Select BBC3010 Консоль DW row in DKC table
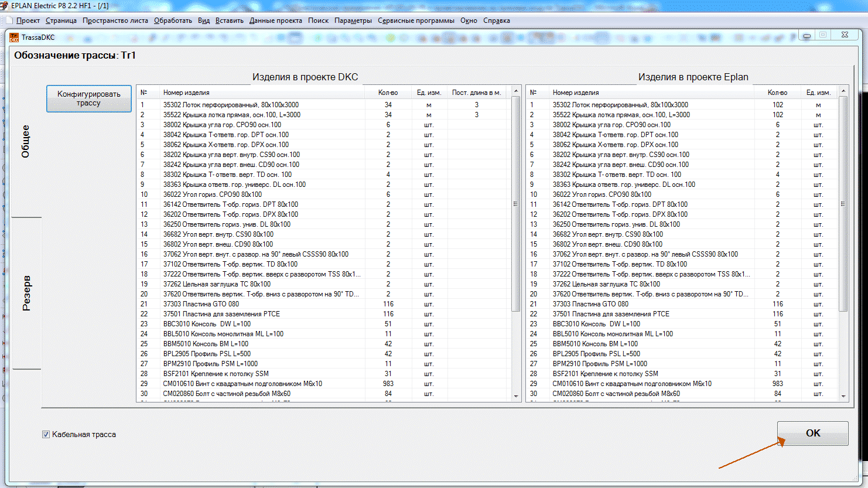The width and height of the screenshot is (868, 488). [x=324, y=324]
